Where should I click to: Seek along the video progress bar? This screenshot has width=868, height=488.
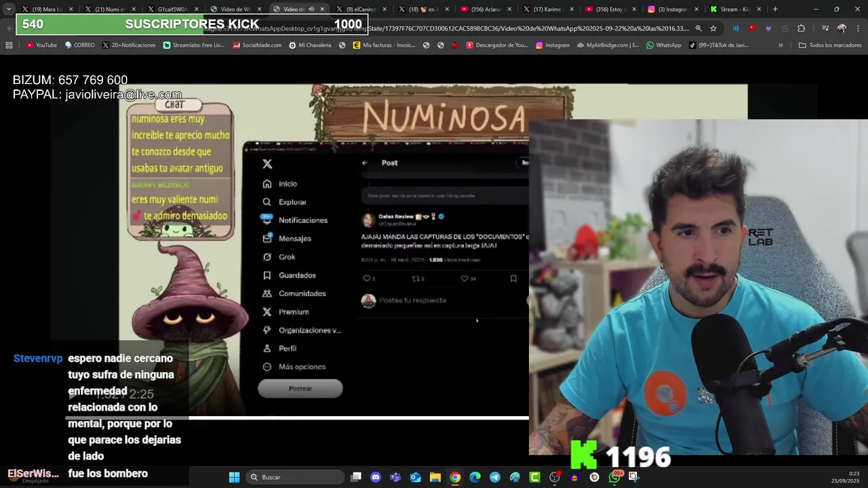click(x=298, y=418)
